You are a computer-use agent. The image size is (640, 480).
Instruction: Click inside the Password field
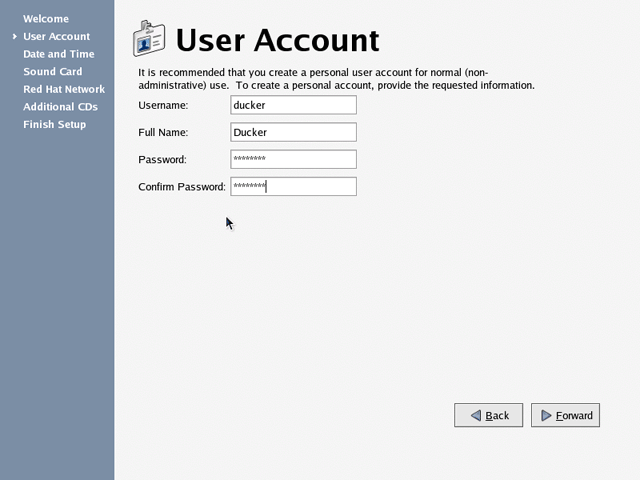[x=293, y=159]
